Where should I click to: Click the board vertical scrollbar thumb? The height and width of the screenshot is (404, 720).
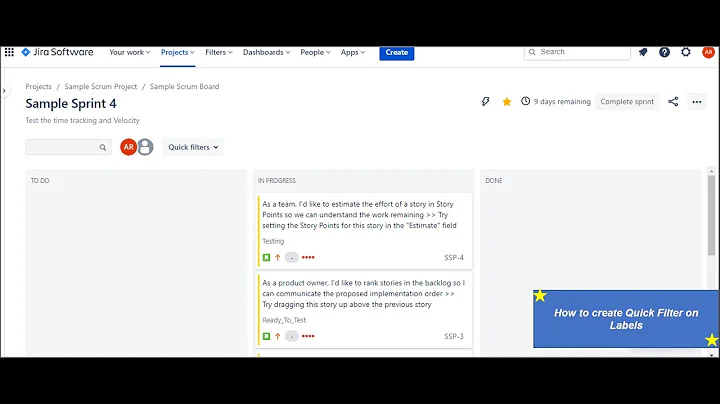(711, 215)
